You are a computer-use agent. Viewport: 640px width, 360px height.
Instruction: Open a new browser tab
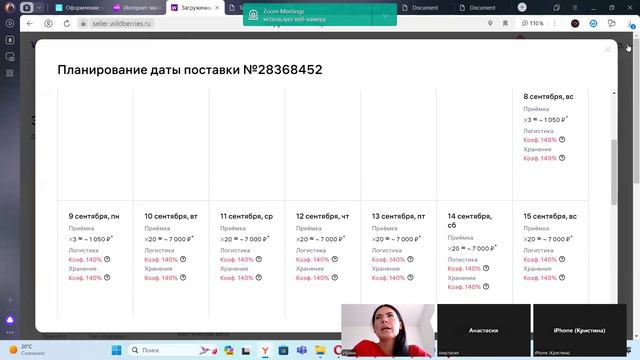coord(522,7)
